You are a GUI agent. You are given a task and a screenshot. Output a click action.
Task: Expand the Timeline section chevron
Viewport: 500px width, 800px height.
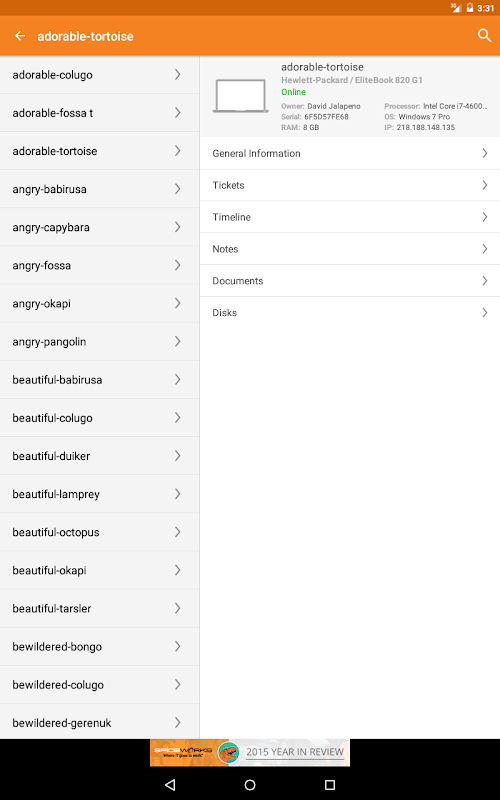(x=485, y=217)
